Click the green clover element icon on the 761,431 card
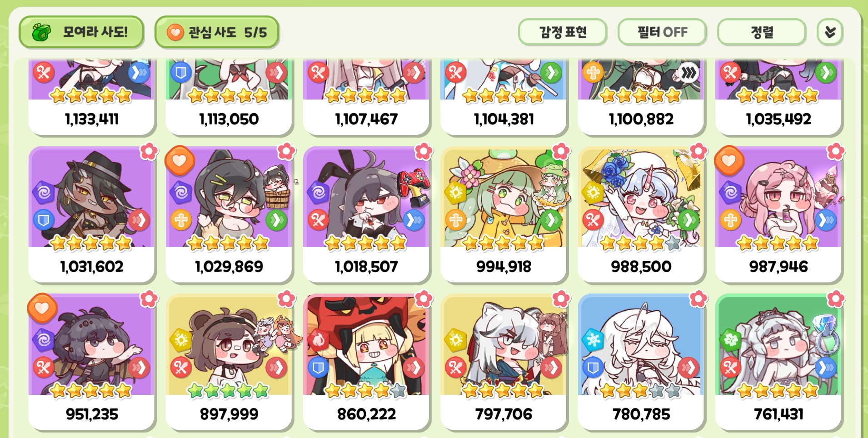Image resolution: width=868 pixels, height=438 pixels. tap(730, 340)
